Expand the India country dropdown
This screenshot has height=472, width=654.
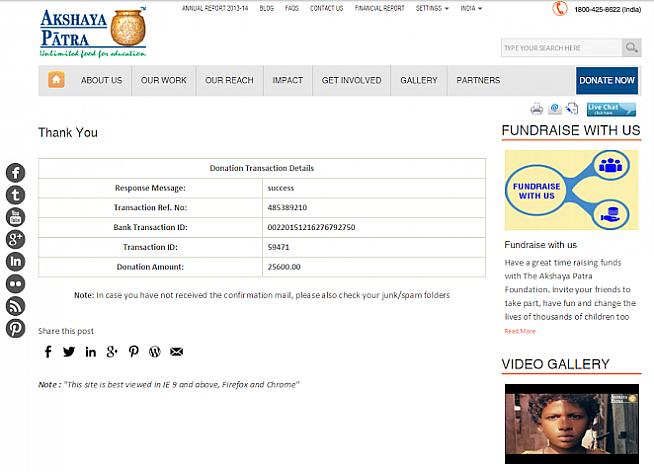pos(468,8)
